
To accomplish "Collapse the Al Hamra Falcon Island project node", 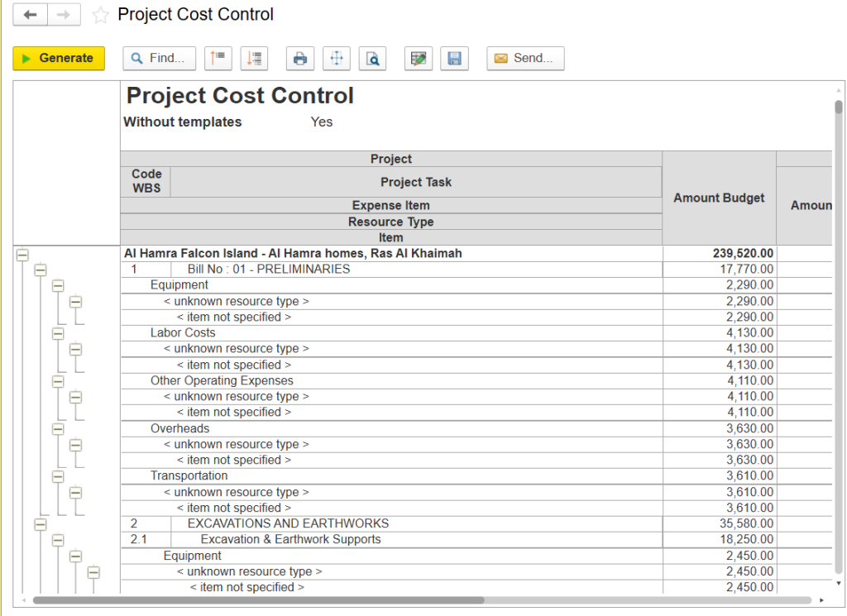I will coord(22,254).
